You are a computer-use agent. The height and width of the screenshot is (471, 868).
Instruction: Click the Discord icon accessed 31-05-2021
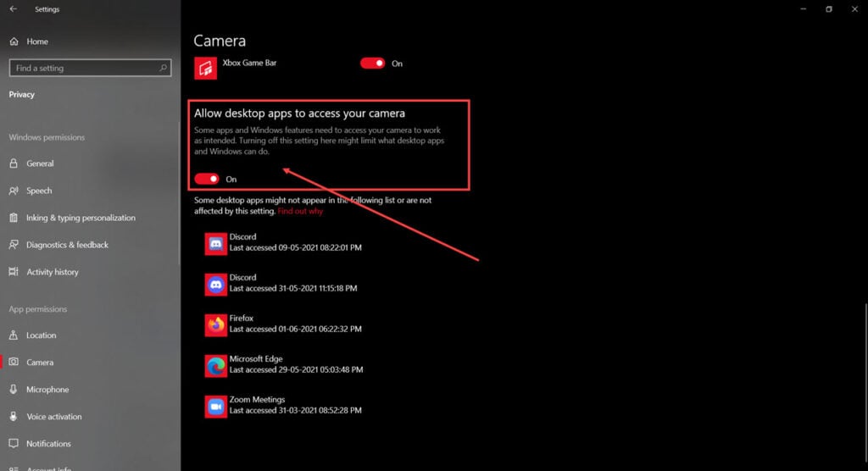click(x=216, y=285)
